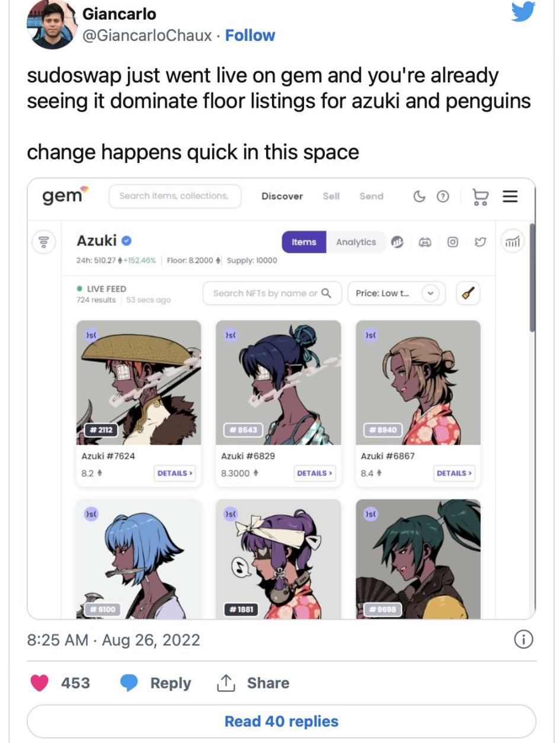560x743 pixels.
Task: Click the Read 40 replies button
Action: pyautogui.click(x=281, y=721)
